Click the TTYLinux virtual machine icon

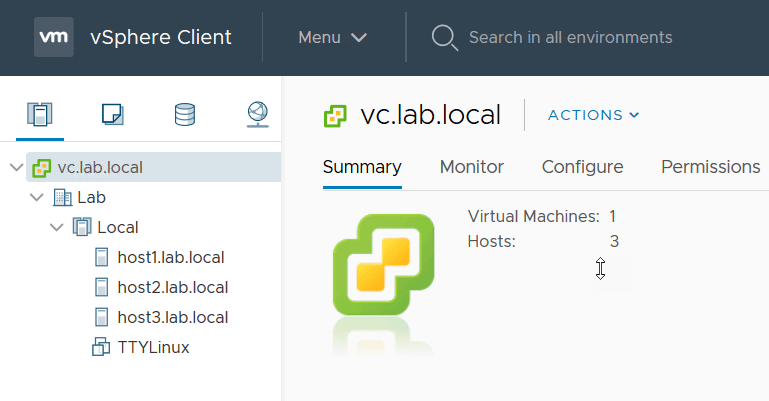101,347
